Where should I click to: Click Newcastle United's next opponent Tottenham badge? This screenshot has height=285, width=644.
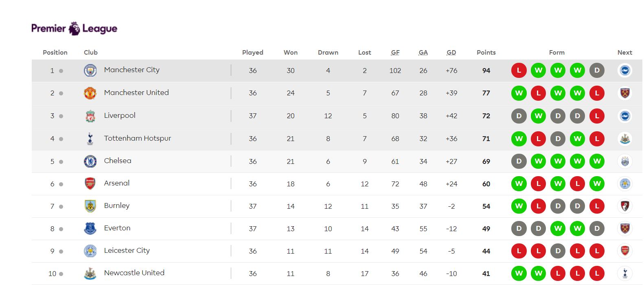[625, 273]
